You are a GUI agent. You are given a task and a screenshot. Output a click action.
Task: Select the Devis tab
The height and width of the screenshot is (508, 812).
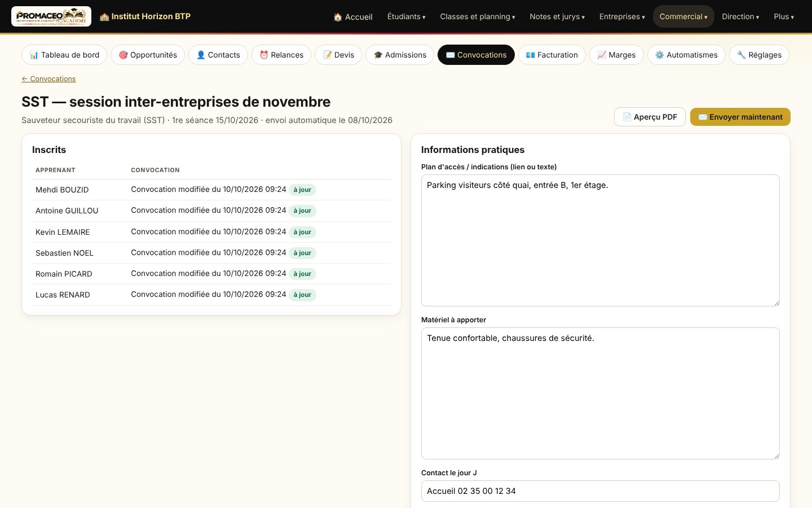(338, 55)
